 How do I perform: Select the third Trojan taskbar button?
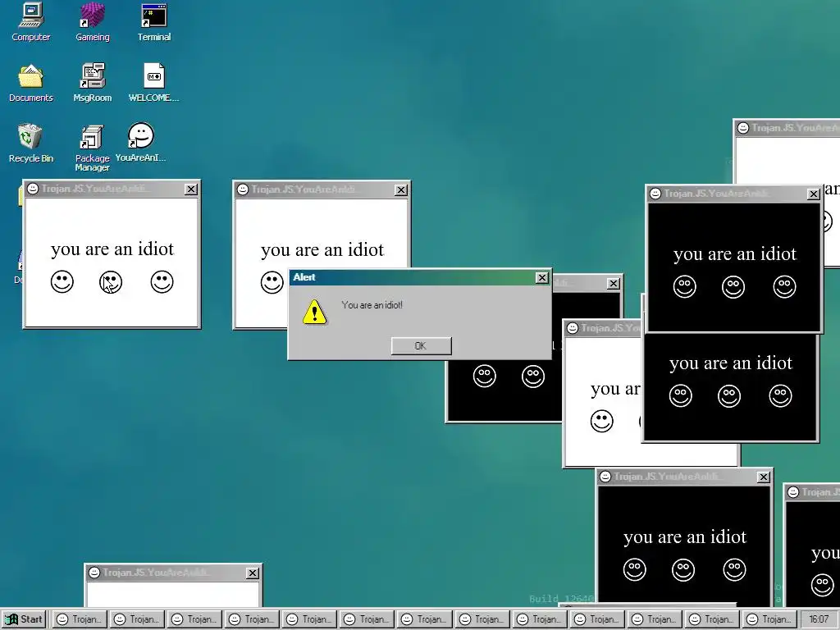tap(194, 619)
